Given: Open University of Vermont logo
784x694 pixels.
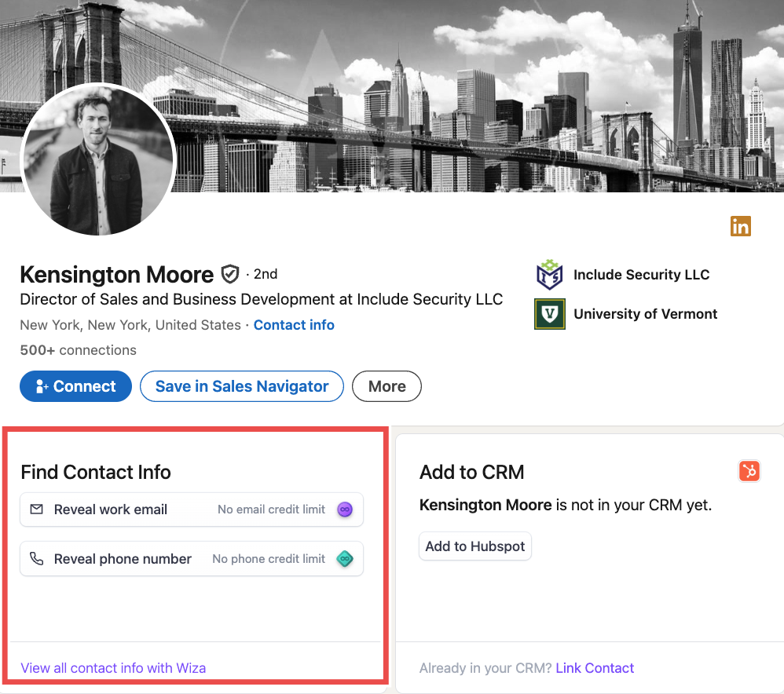Looking at the screenshot, I should point(549,314).
